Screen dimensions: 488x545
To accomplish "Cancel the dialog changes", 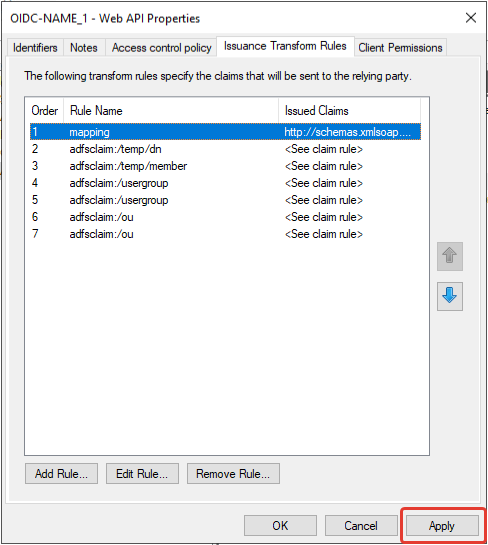I will pos(361,526).
